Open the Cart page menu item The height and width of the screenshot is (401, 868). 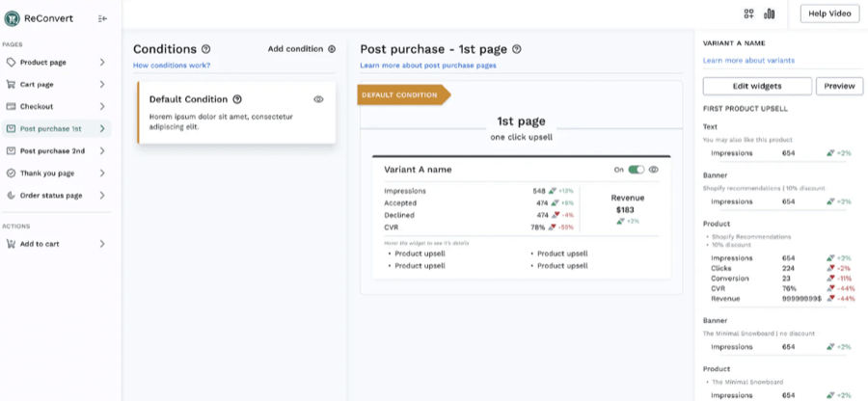[56, 85]
